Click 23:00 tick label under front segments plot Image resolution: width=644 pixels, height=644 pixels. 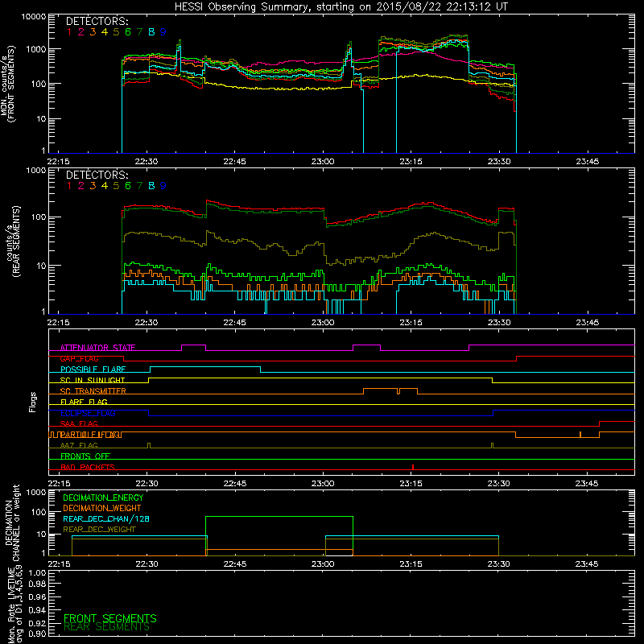click(x=323, y=162)
